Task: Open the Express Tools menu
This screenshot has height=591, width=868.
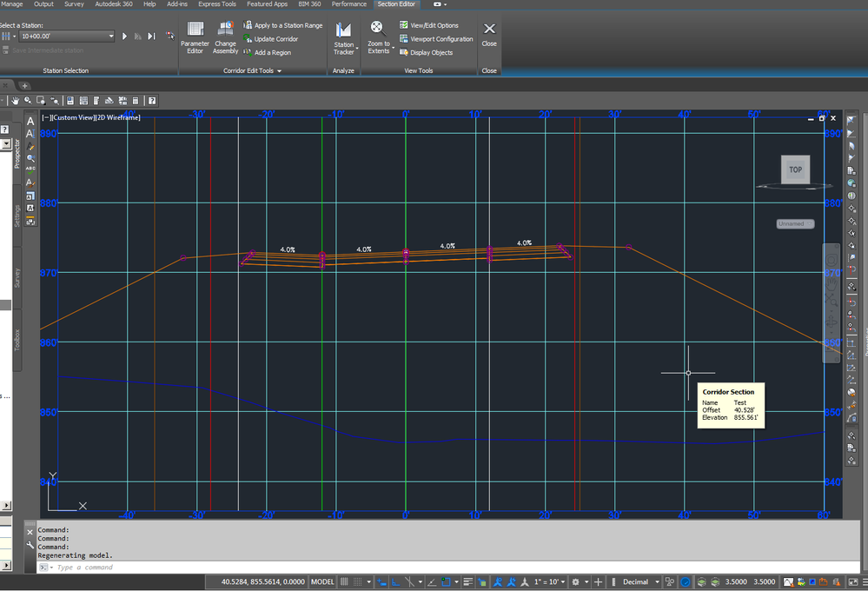Action: pyautogui.click(x=215, y=3)
